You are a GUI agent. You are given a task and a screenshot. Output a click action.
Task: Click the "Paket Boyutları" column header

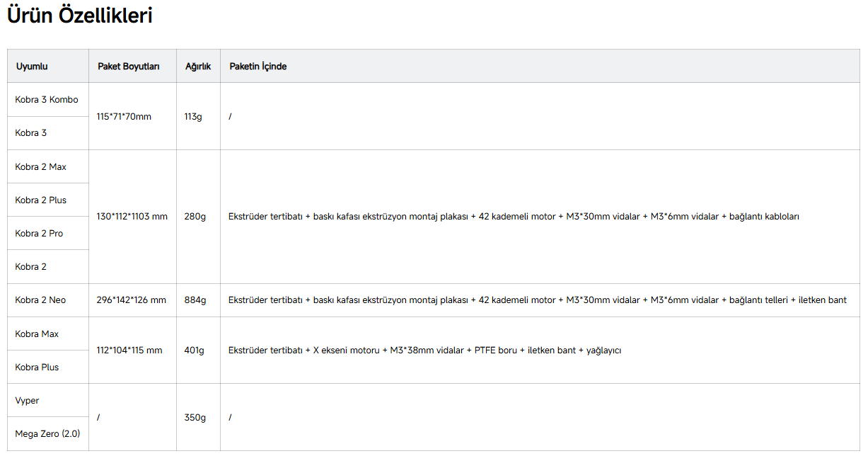pyautogui.click(x=129, y=67)
